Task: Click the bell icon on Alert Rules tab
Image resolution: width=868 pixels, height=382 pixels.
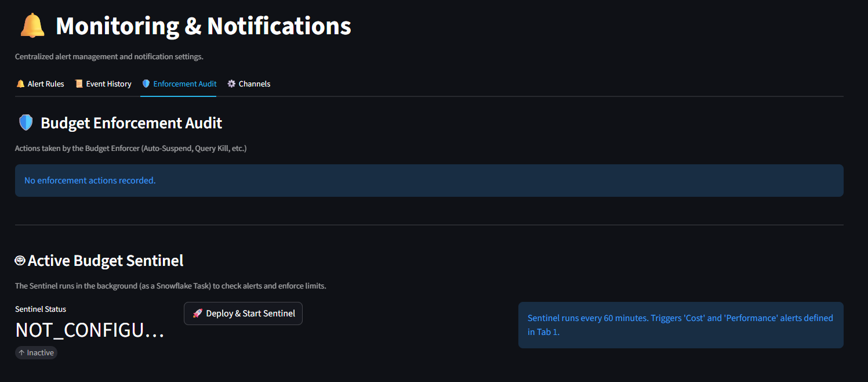Action: coord(20,84)
